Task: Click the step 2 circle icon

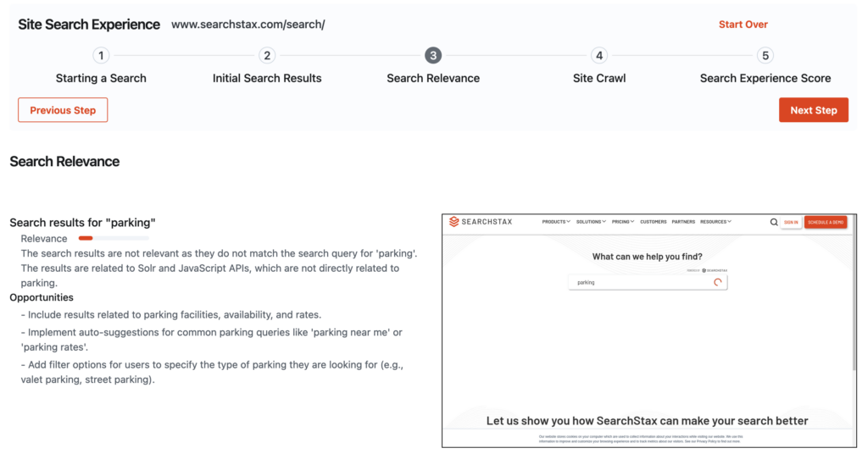Action: pyautogui.click(x=267, y=56)
